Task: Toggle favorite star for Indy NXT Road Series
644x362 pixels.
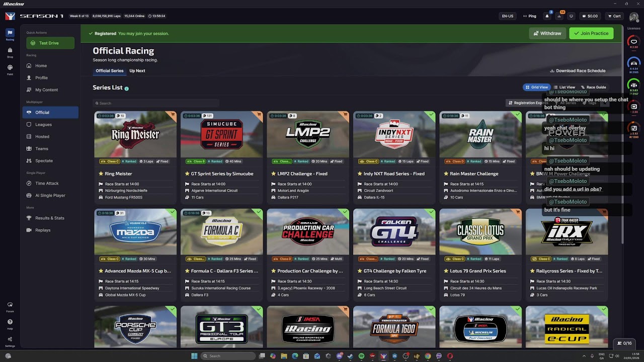Action: (360, 173)
